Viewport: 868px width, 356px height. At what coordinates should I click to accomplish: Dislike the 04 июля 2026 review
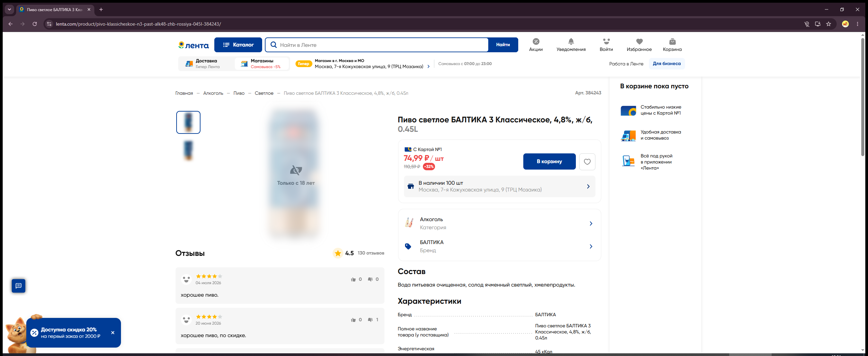(x=370, y=279)
